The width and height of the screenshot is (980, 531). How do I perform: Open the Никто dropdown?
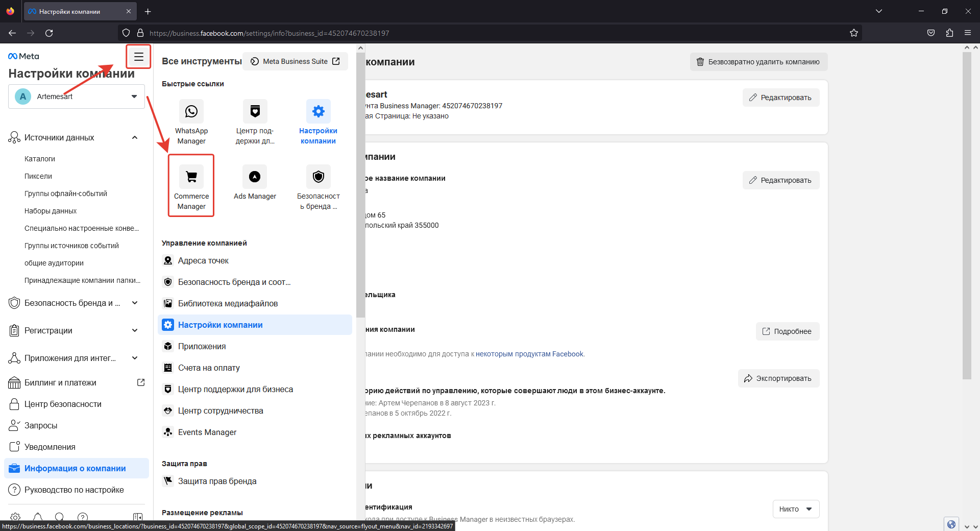(796, 509)
